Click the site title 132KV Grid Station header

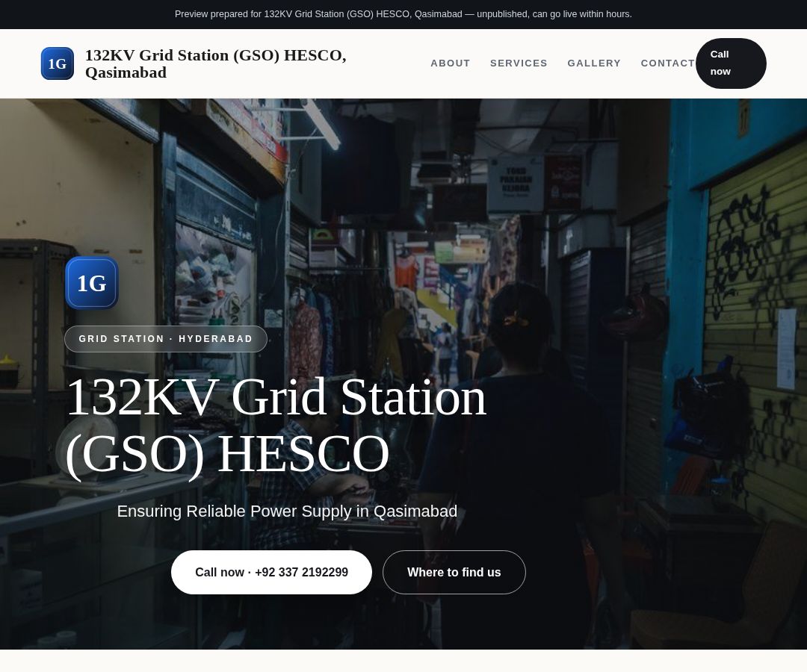216,63
